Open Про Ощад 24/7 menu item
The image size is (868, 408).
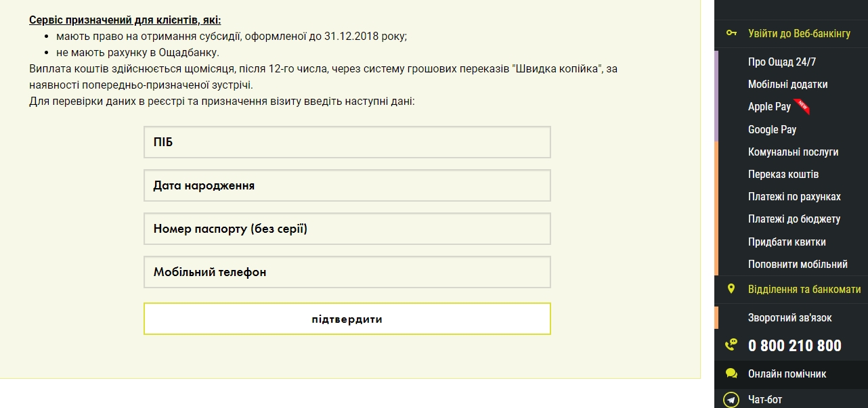coord(782,62)
